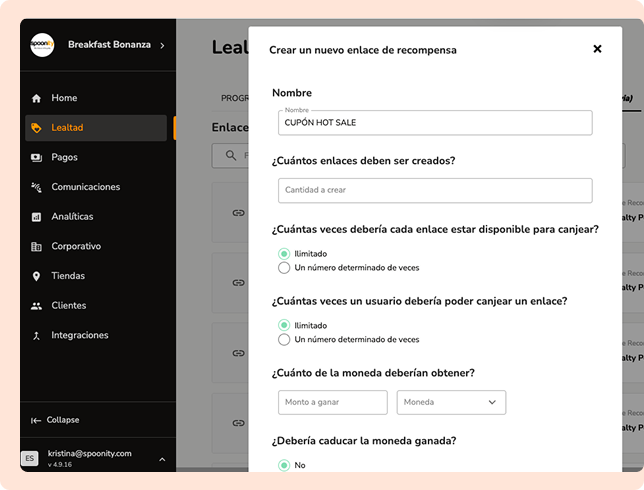Click the search magnifier icon behind dialog
This screenshot has height=490, width=644.
[231, 155]
